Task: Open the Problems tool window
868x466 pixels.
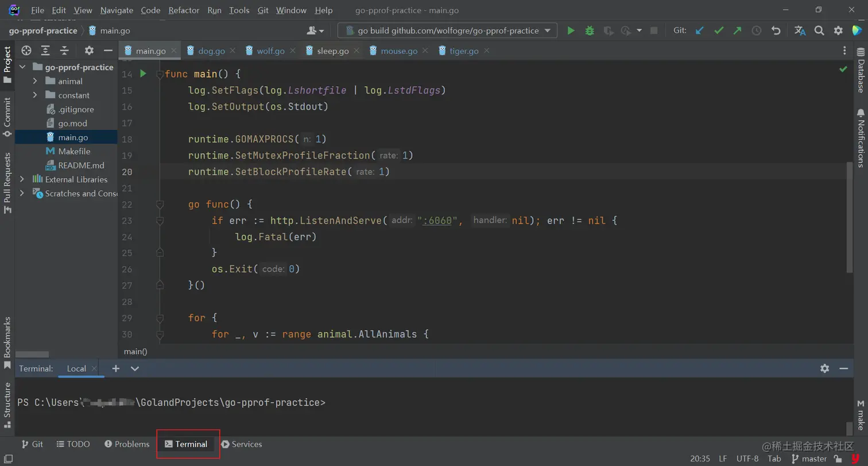Action: (x=127, y=444)
